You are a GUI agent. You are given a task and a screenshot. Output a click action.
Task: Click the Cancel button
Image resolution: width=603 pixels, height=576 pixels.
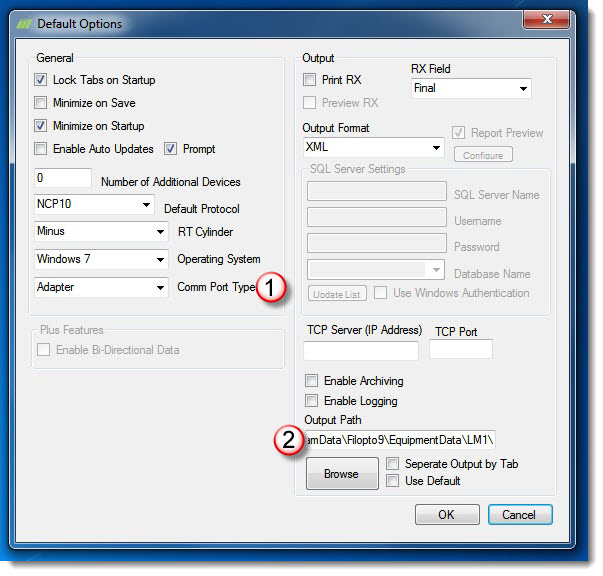coord(520,514)
